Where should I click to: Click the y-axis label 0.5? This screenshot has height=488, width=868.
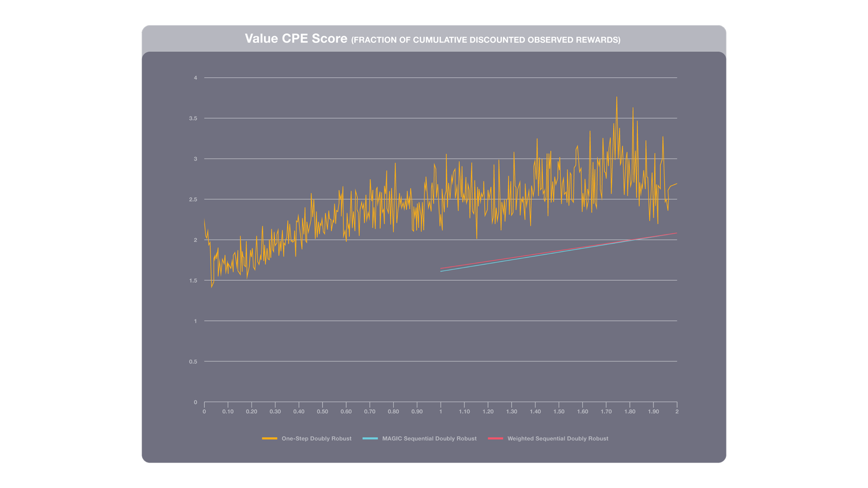(193, 362)
